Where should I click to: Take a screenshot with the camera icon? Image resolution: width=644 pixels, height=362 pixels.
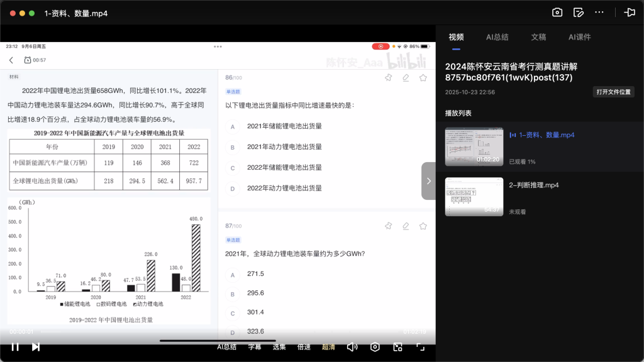pyautogui.click(x=556, y=12)
